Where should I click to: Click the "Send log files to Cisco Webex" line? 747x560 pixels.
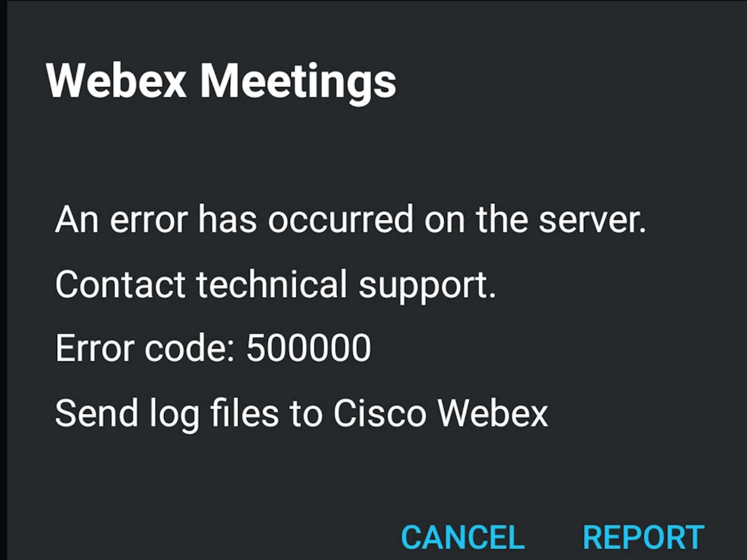click(302, 413)
